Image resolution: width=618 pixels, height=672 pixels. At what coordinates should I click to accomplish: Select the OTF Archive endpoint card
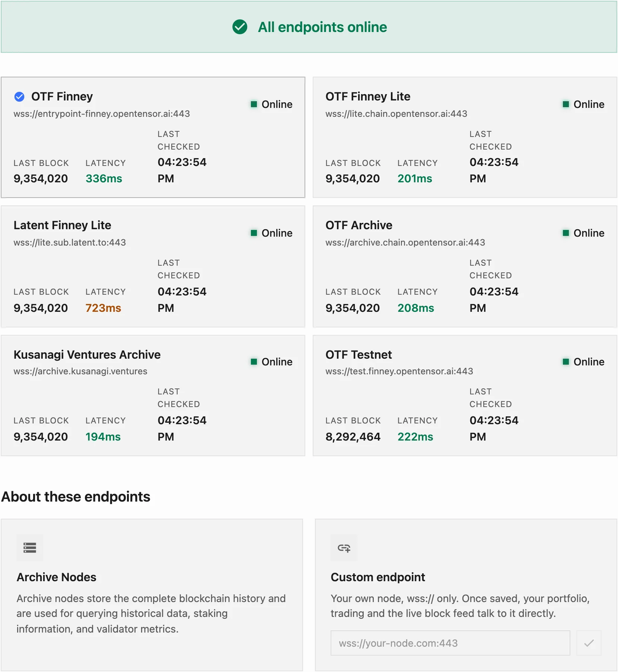pos(465,266)
